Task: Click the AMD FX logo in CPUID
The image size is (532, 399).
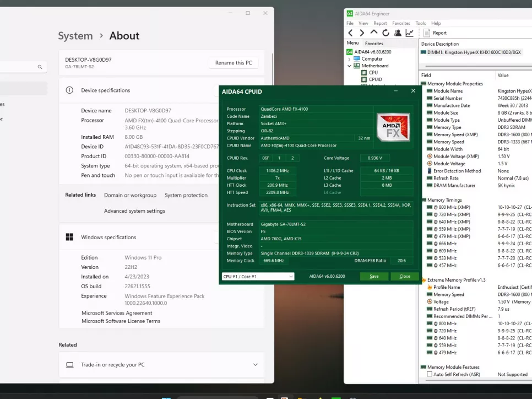Action: [x=393, y=128]
